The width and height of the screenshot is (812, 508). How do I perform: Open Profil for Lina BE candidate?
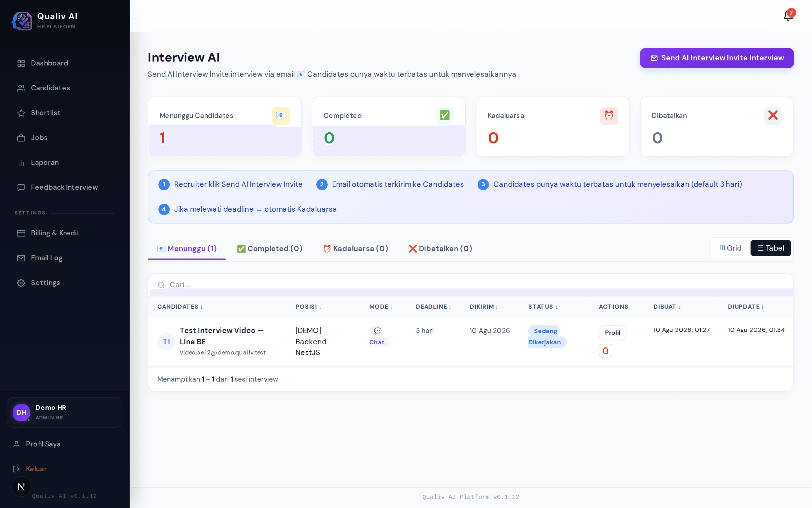pos(612,333)
